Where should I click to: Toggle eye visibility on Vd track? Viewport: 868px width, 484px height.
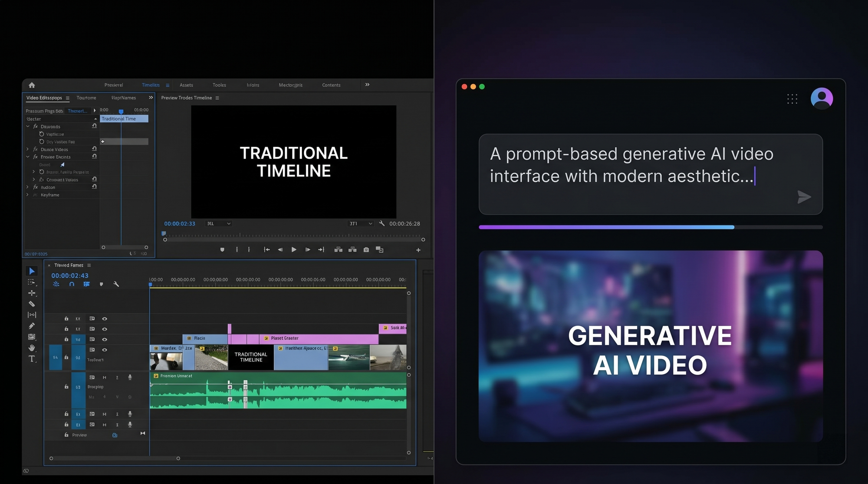105,340
